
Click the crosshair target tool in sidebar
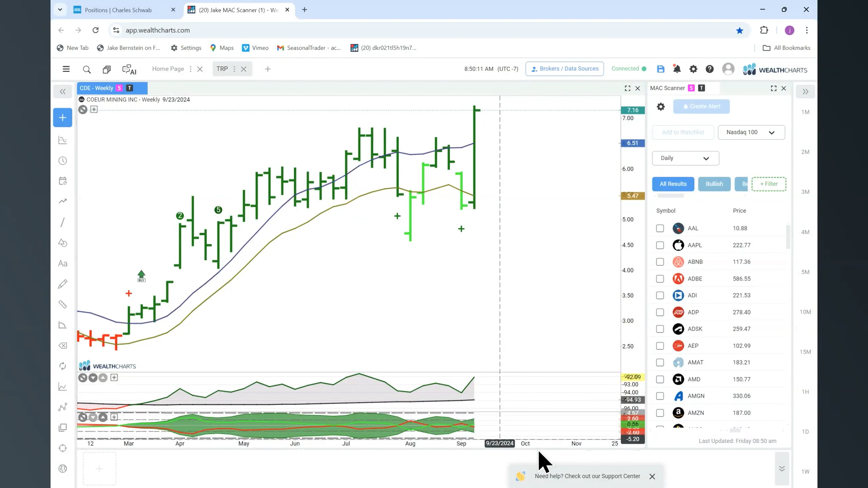(63, 448)
